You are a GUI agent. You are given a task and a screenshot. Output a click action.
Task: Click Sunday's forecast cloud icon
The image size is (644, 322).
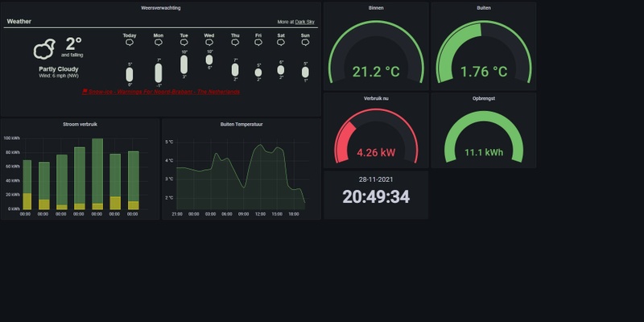[305, 43]
